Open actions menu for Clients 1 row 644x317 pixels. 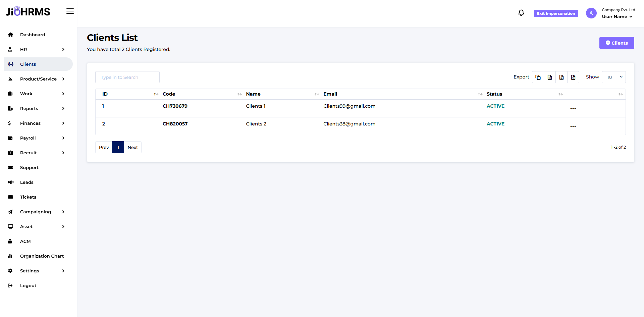tap(573, 108)
